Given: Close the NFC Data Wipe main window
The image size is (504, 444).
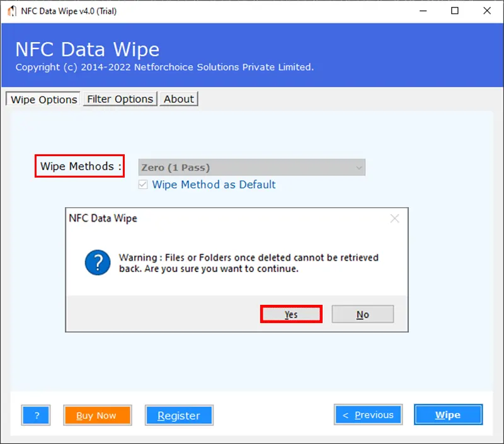Looking at the screenshot, I should [487, 11].
